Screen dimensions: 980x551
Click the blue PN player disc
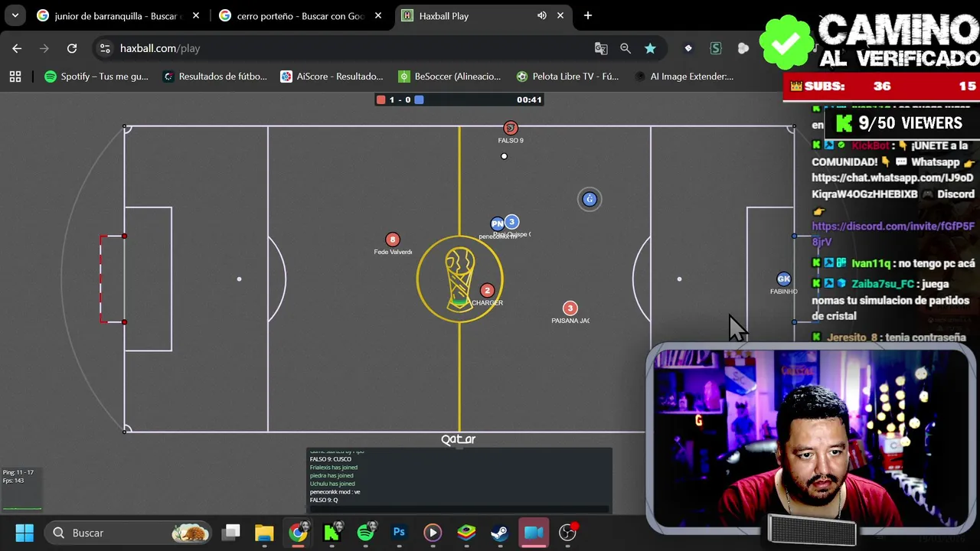497,223
